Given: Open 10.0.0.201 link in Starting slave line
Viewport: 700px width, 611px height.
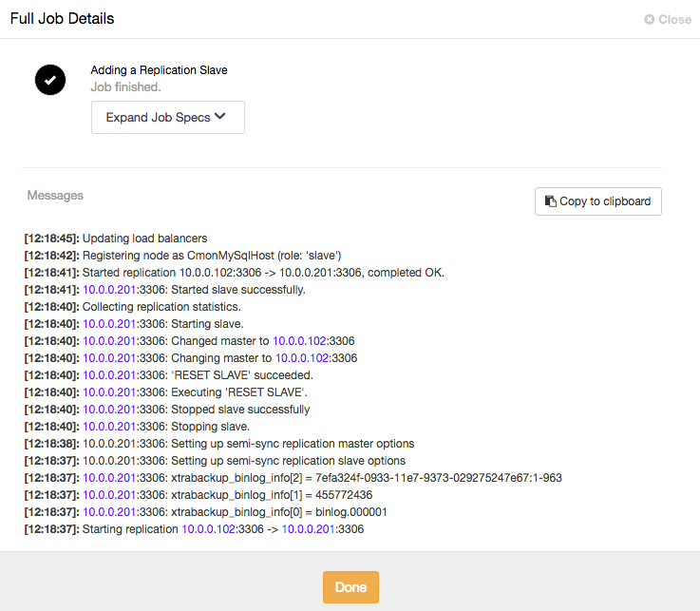Looking at the screenshot, I should click(109, 324).
